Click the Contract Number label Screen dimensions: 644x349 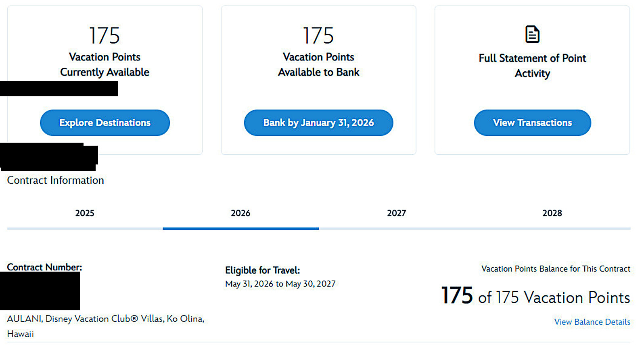[x=44, y=267]
